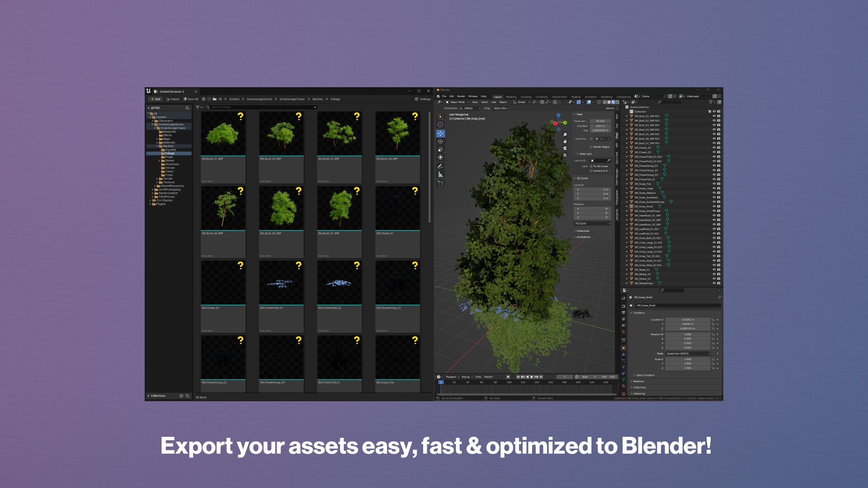Toggle the camera view icon in viewport
Image resolution: width=868 pixels, height=488 pixels.
(565, 148)
